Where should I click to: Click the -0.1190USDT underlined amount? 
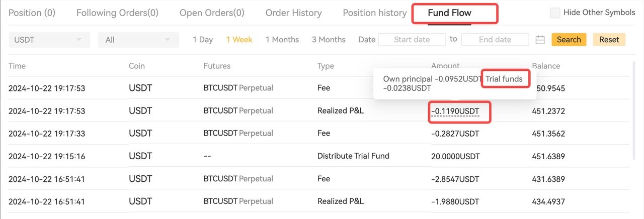point(455,111)
